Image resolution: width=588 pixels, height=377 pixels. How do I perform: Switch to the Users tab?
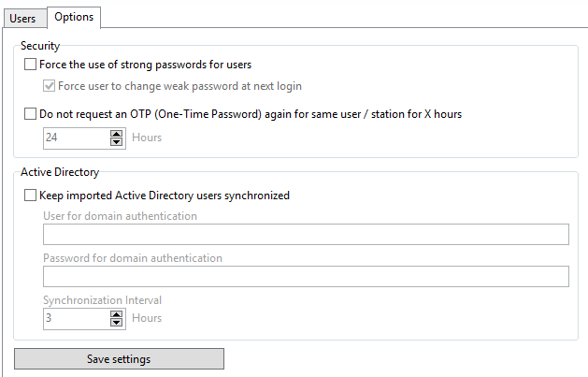click(x=22, y=19)
